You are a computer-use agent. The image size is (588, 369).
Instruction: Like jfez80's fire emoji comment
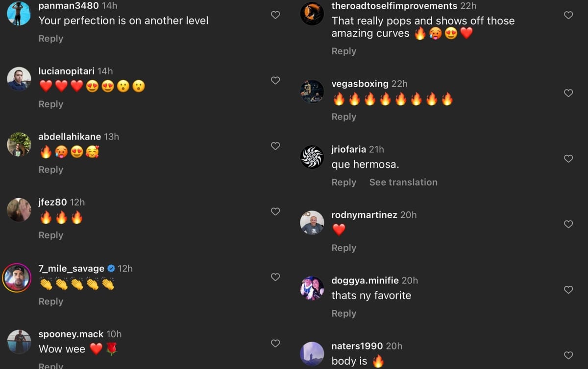[275, 211]
